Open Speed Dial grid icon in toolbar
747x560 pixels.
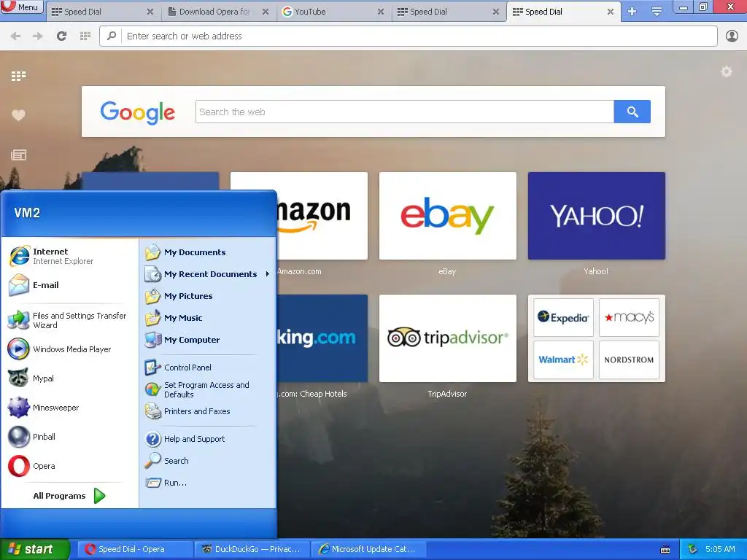click(85, 36)
